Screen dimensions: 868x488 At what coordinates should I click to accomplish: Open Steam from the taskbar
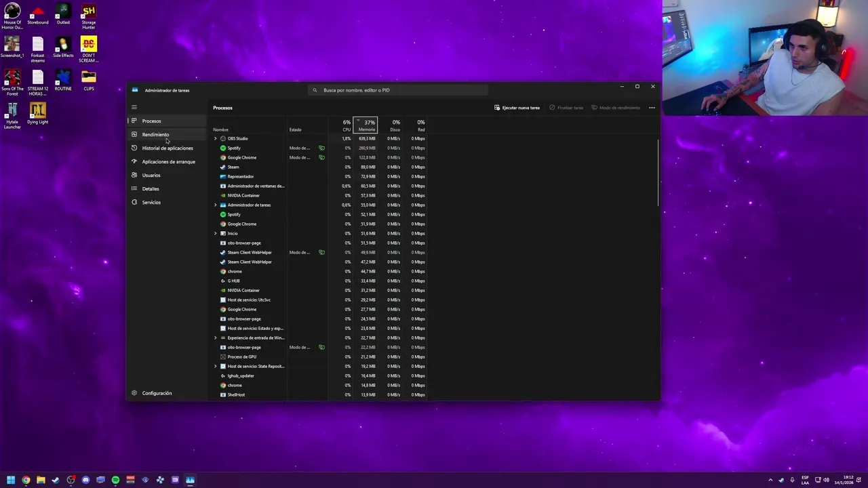coord(56,480)
